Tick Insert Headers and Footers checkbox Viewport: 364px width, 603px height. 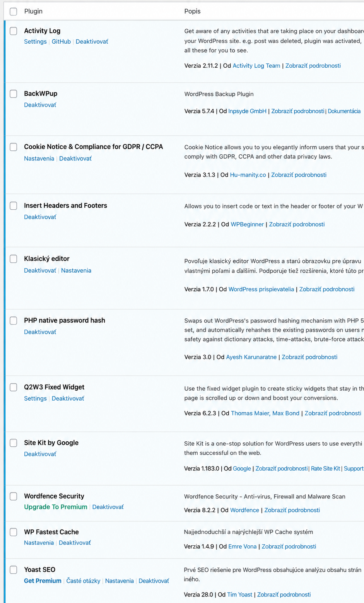click(x=14, y=206)
